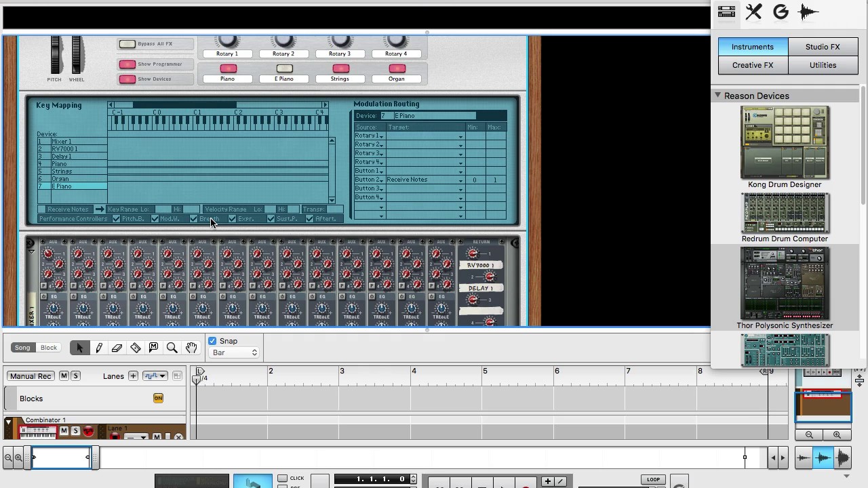Toggle Show Programmer button
The width and height of the screenshot is (868, 488).
(x=127, y=64)
